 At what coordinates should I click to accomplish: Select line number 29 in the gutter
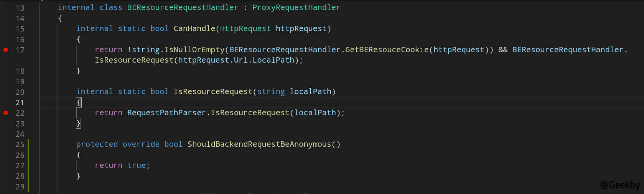click(x=20, y=187)
